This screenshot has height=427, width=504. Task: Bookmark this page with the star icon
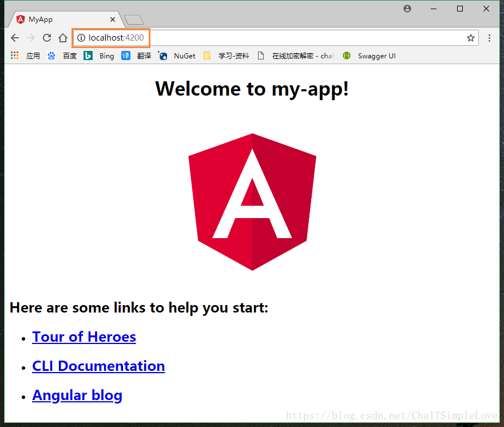click(471, 38)
